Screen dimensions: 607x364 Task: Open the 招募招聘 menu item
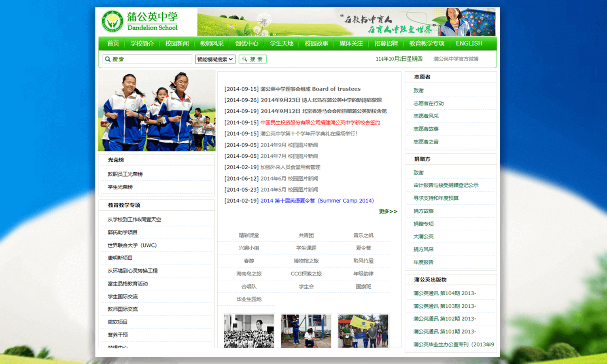point(386,43)
